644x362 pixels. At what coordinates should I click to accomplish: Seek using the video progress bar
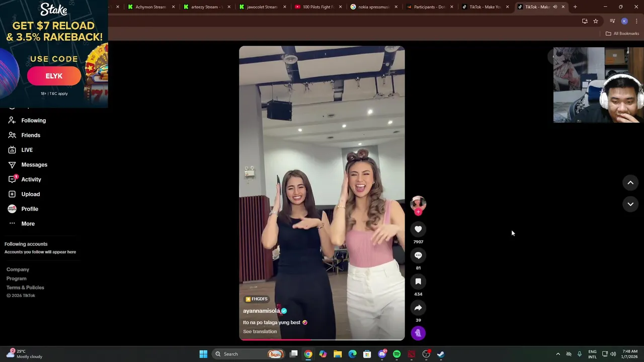pyautogui.click(x=322, y=339)
